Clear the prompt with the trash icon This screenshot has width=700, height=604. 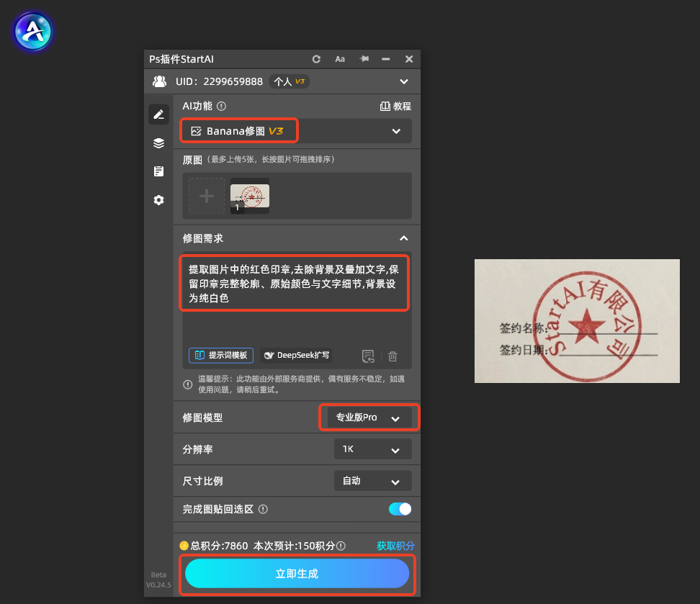pos(393,356)
